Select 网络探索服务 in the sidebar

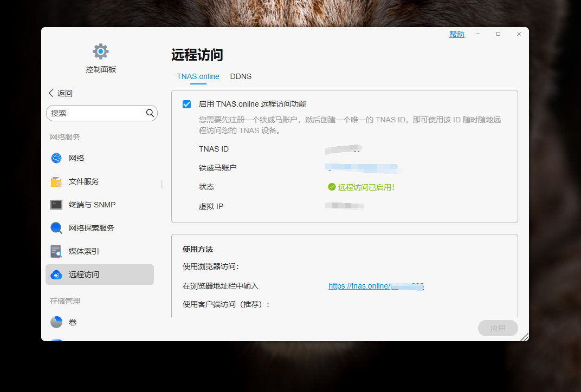coord(100,228)
